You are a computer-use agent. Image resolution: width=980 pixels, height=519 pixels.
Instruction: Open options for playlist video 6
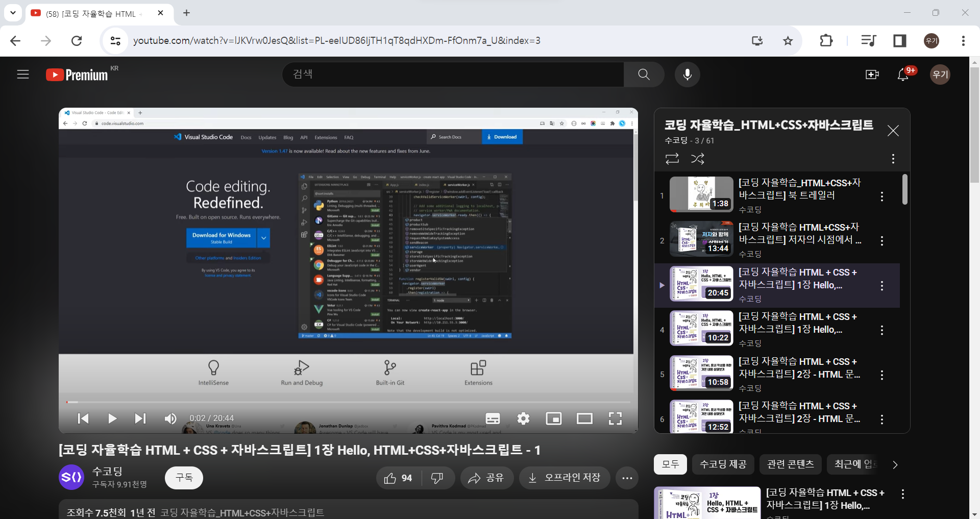tap(882, 419)
